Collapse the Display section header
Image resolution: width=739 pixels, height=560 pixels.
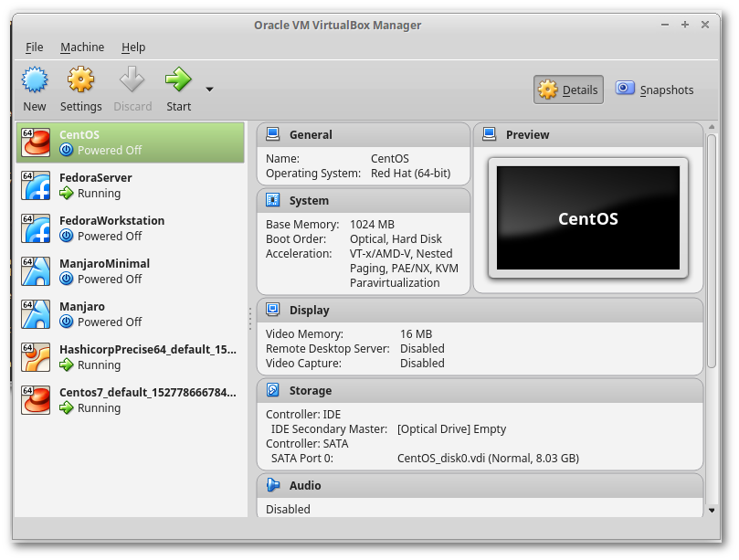click(x=309, y=310)
